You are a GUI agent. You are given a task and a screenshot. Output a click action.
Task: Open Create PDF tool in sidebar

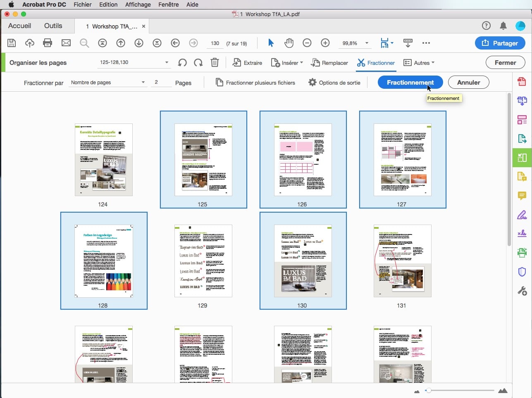point(522,81)
